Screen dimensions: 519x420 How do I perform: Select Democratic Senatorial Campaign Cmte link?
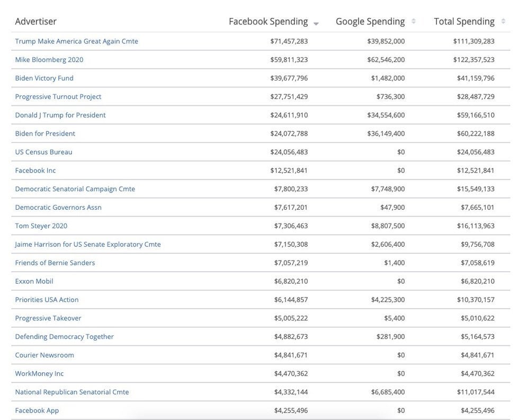pyautogui.click(x=75, y=189)
